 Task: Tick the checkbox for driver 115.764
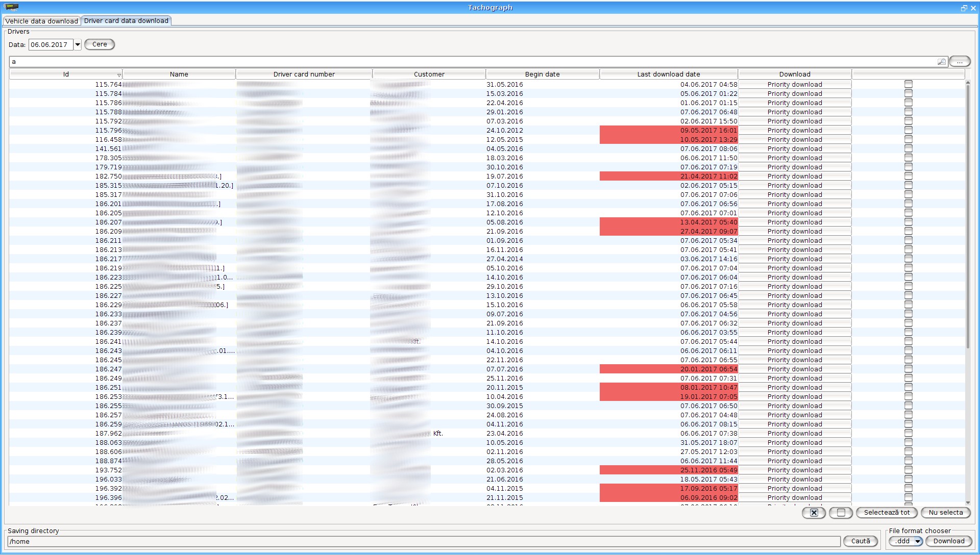[908, 84]
